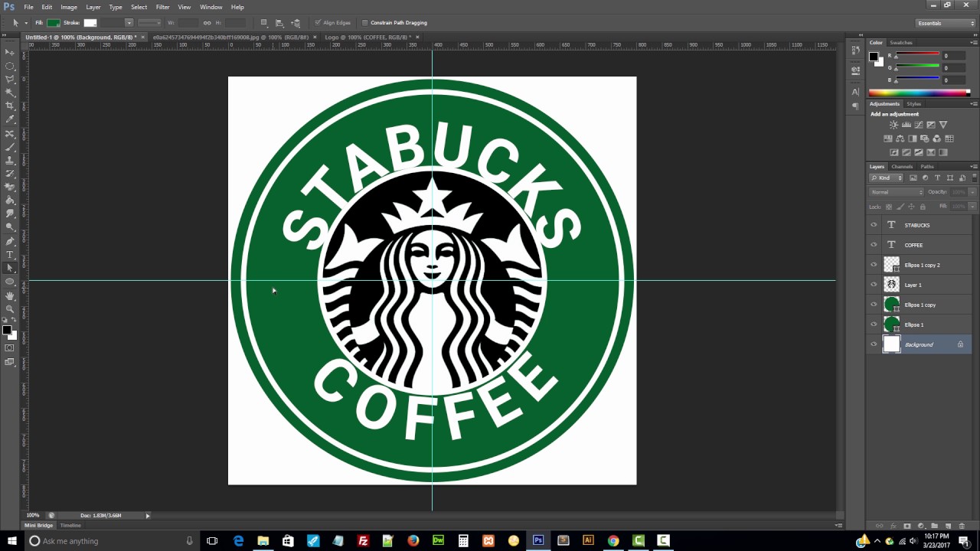Toggle Quick Mask mode icon
980x551 pixels.
tap(10, 348)
